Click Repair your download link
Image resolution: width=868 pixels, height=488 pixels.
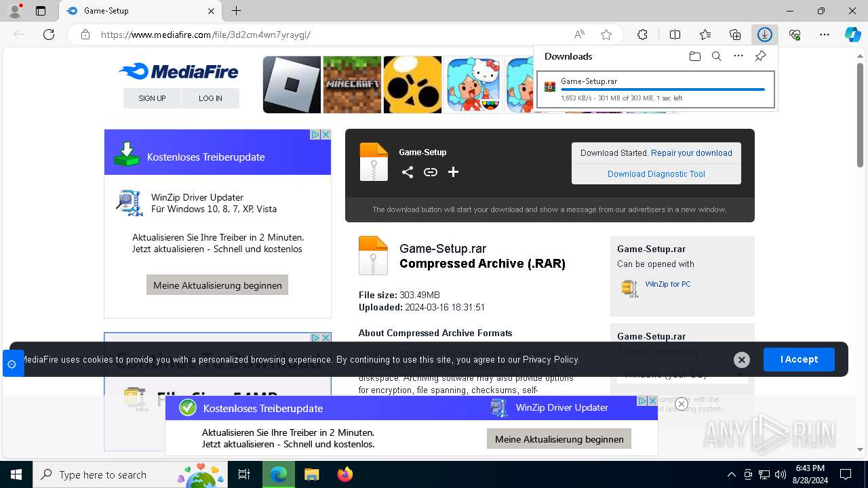pos(692,153)
